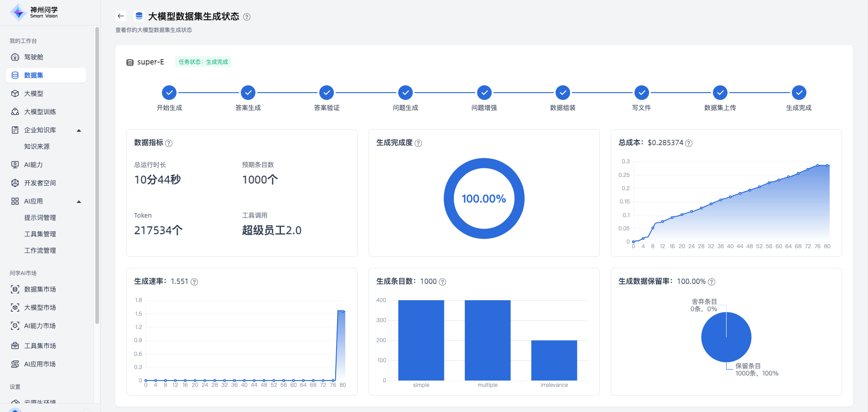Select 数据集 in the sidebar
The height and width of the screenshot is (412, 868).
click(46, 75)
